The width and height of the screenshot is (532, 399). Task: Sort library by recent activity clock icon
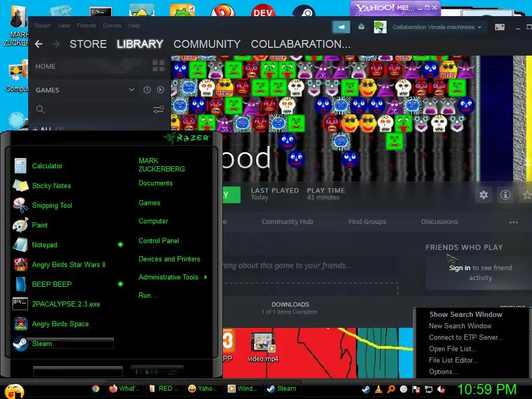tap(147, 90)
